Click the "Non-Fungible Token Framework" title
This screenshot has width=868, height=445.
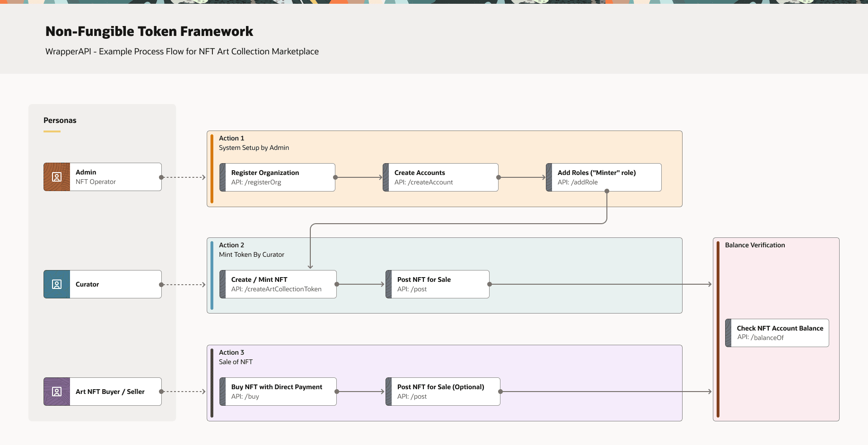pyautogui.click(x=149, y=31)
